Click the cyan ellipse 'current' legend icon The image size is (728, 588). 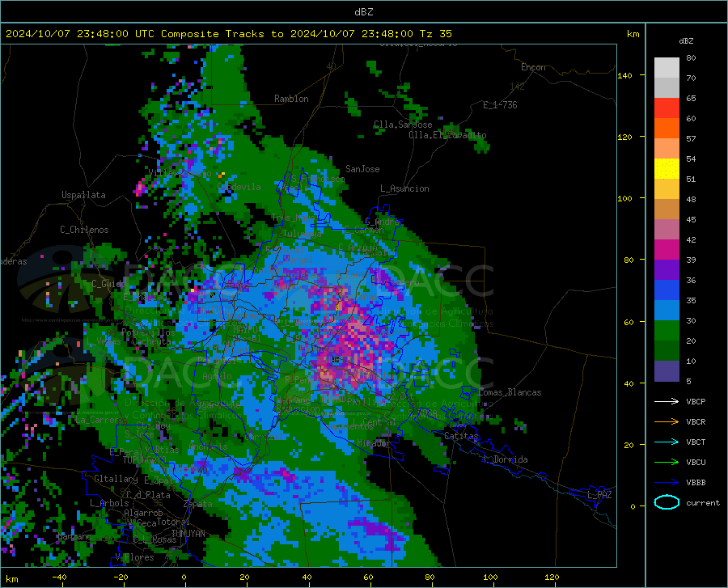[x=667, y=502]
